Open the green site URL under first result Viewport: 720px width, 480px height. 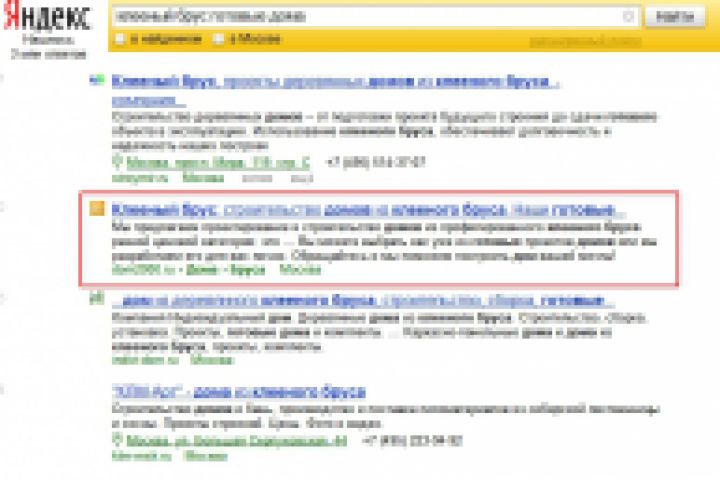[140, 178]
